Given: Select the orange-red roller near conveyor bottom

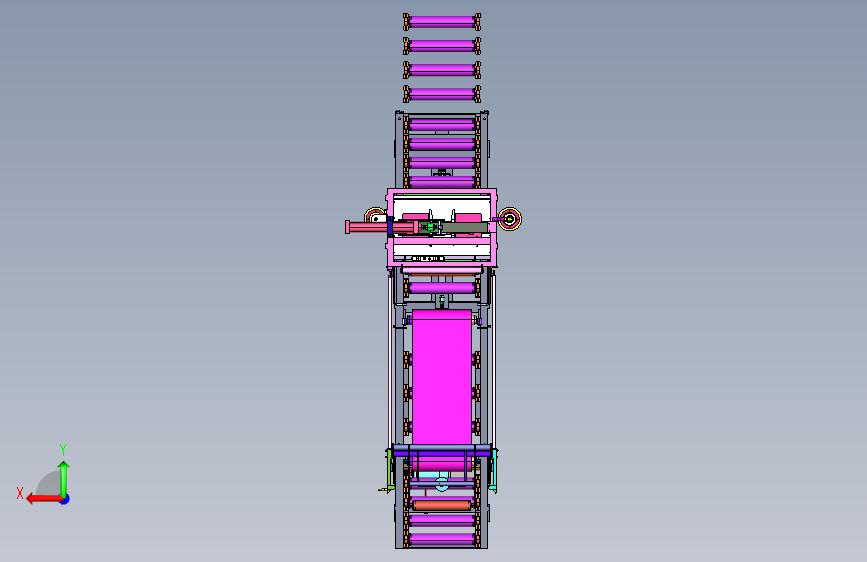Looking at the screenshot, I should [x=442, y=506].
